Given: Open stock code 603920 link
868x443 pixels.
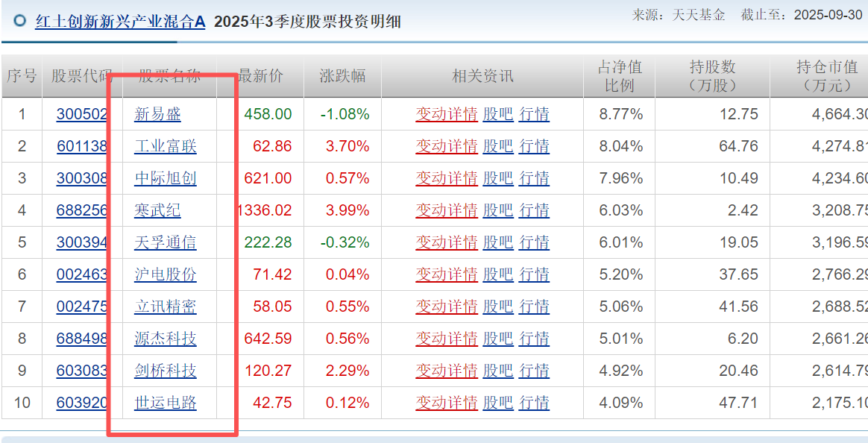Looking at the screenshot, I should pyautogui.click(x=81, y=403).
